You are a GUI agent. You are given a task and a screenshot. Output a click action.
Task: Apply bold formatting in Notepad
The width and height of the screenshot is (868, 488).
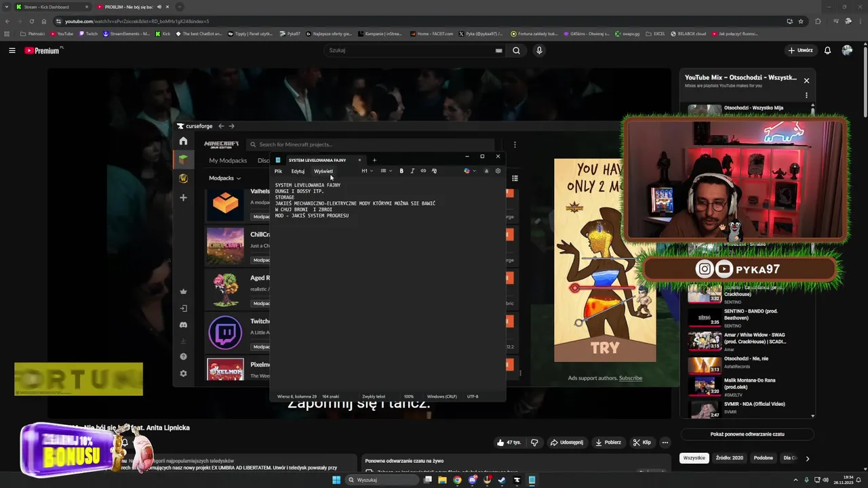[401, 171]
